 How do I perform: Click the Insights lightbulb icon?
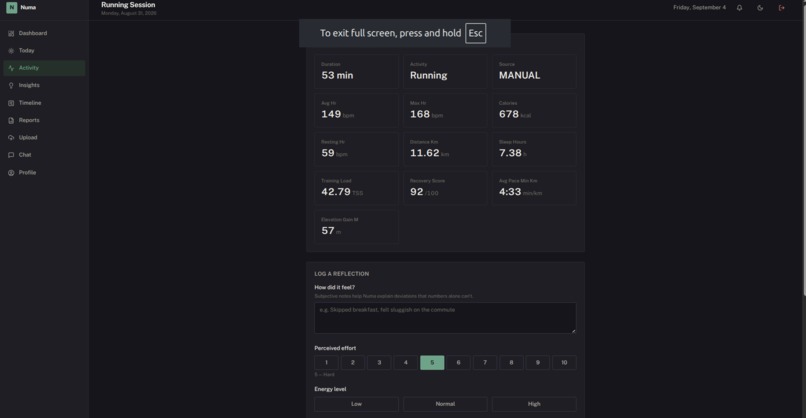tap(11, 85)
